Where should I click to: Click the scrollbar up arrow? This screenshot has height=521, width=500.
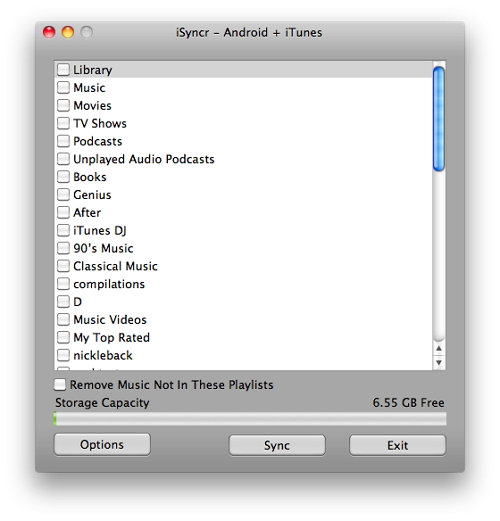pyautogui.click(x=439, y=348)
